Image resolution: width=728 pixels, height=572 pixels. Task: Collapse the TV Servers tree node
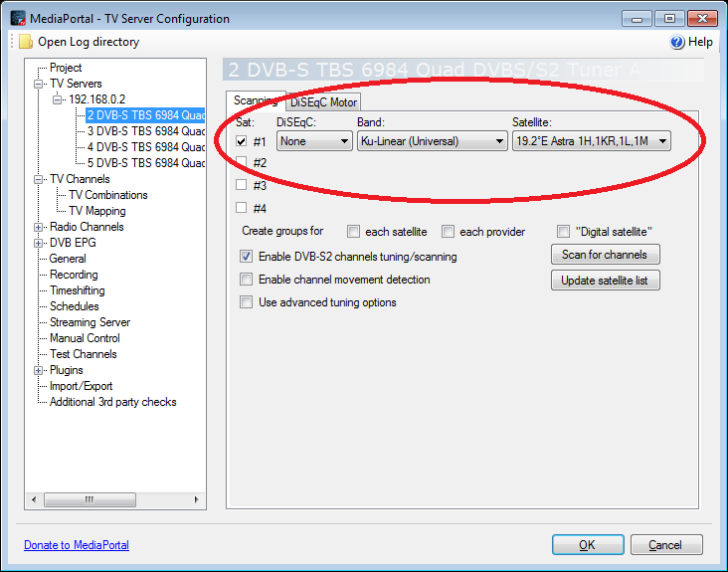pos(39,84)
